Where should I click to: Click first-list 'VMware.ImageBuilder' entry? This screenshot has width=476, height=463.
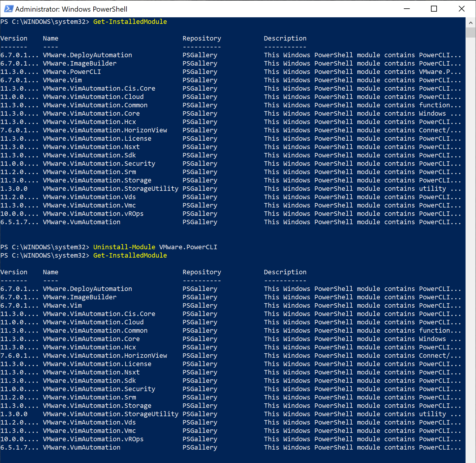click(x=80, y=64)
